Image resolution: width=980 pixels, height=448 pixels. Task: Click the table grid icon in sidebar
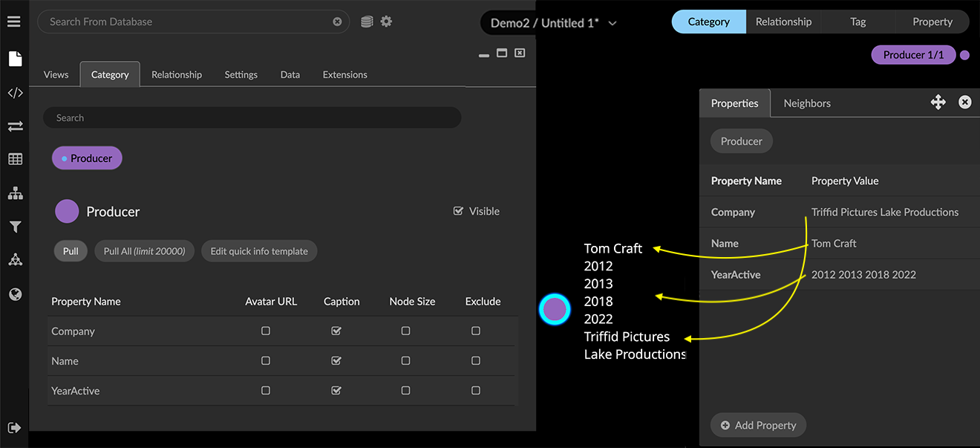[x=15, y=159]
